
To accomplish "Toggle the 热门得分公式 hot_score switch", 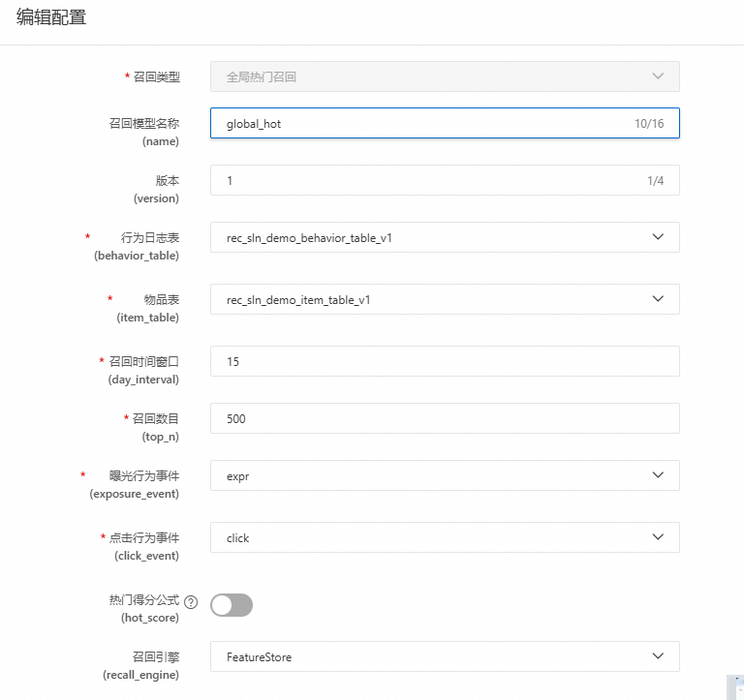I will coord(232,605).
